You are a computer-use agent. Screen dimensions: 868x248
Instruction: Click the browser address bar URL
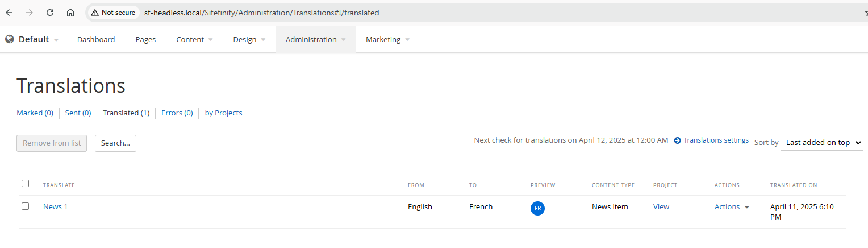(261, 13)
